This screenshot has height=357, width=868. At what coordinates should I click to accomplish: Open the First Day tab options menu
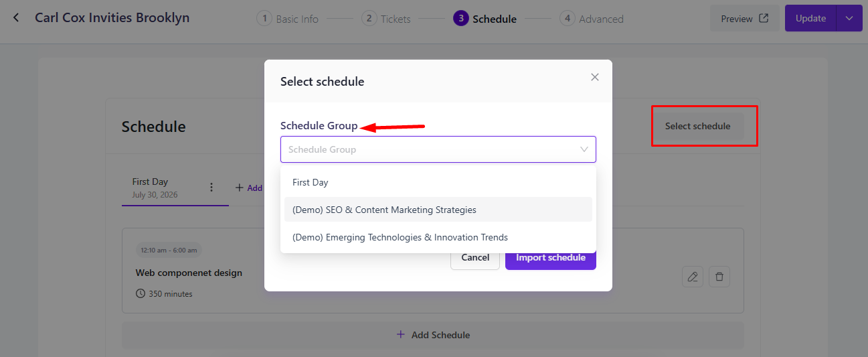[211, 188]
